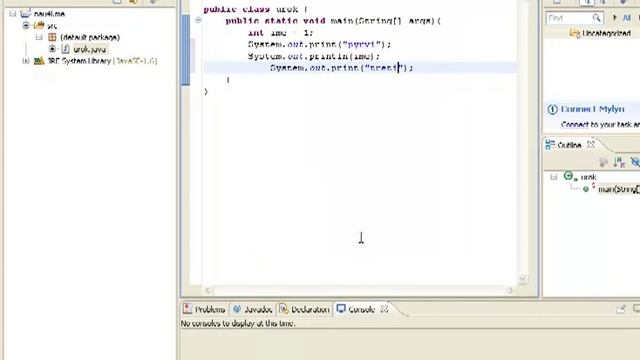Collapse the src folder node
Viewport: 640px width, 360px height.
click(x=26, y=26)
